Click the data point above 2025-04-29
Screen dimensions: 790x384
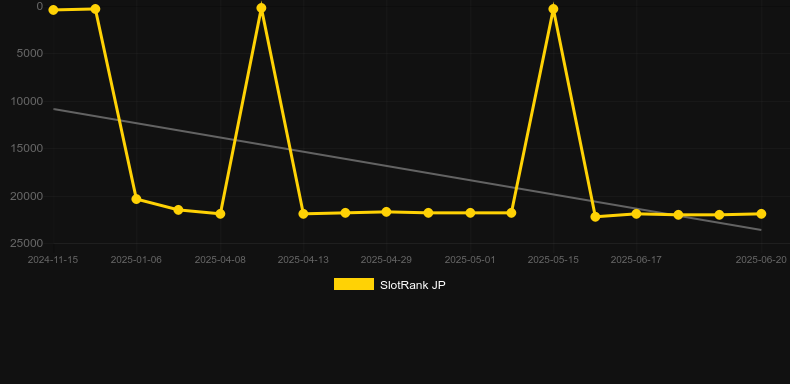[386, 212]
